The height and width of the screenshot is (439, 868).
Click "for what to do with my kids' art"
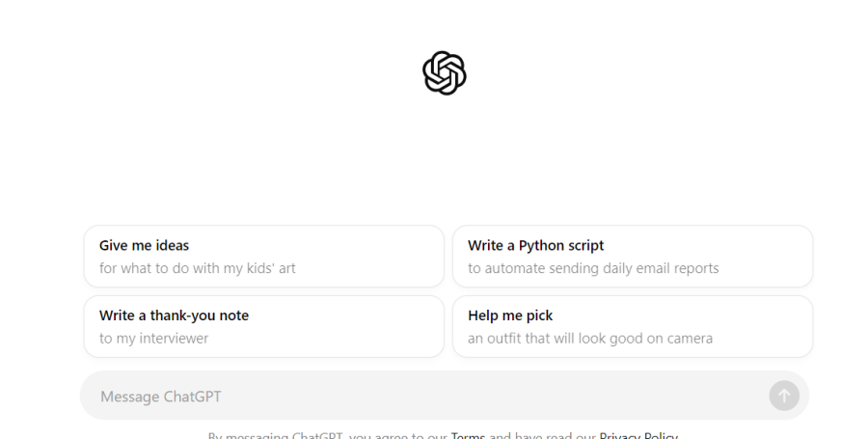coord(197,268)
